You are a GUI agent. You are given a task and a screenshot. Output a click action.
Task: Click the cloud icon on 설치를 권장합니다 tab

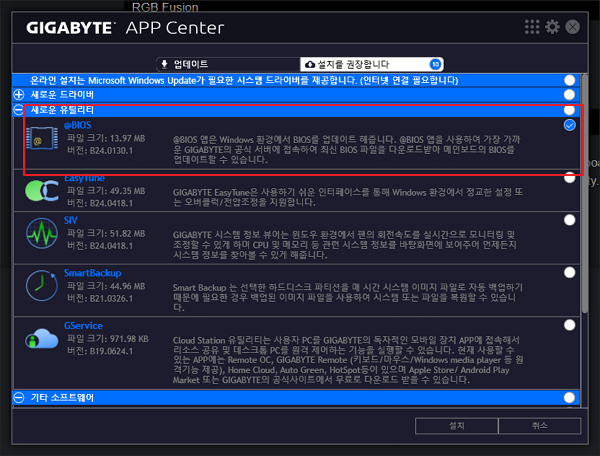pos(310,64)
